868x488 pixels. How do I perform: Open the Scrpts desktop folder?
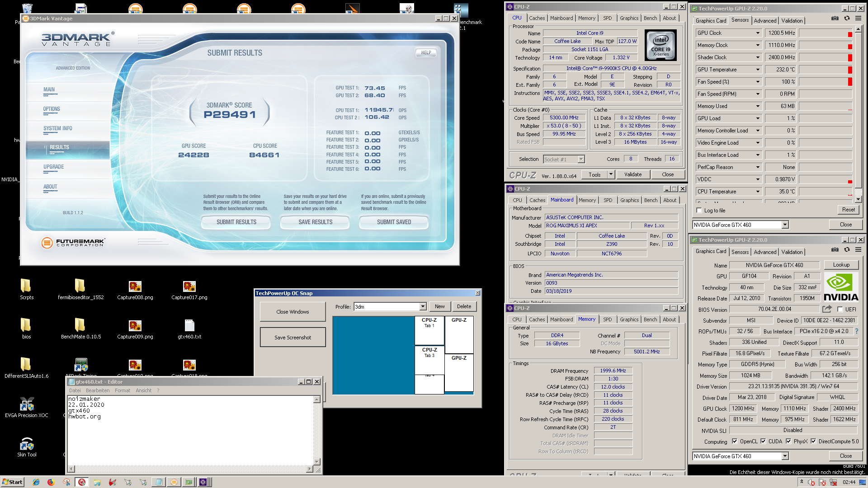tap(27, 289)
